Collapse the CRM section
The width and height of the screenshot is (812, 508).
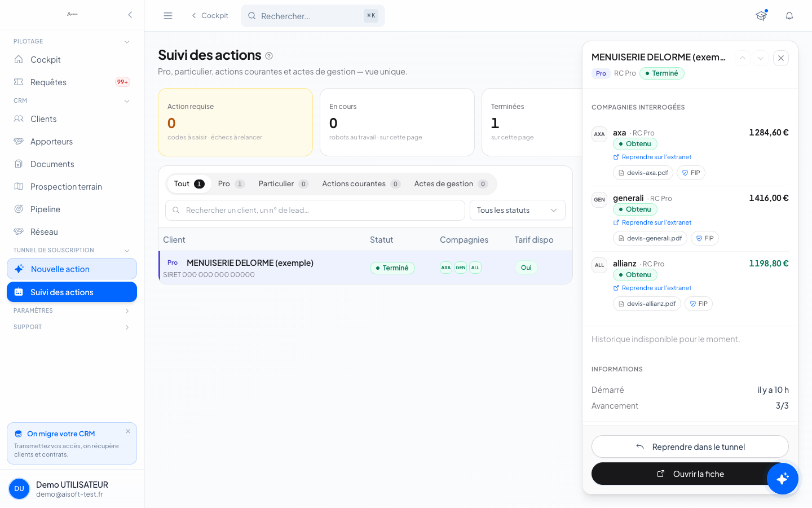pos(72,101)
